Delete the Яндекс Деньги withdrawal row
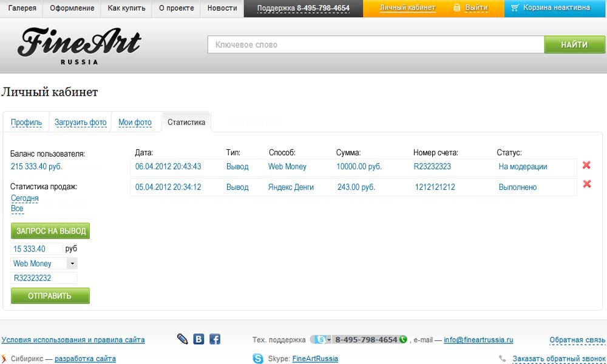This screenshot has width=607, height=364. [x=587, y=184]
